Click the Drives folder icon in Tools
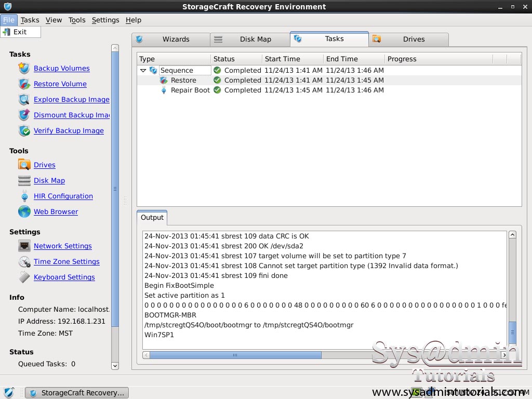This screenshot has height=399, width=532. pyautogui.click(x=24, y=165)
